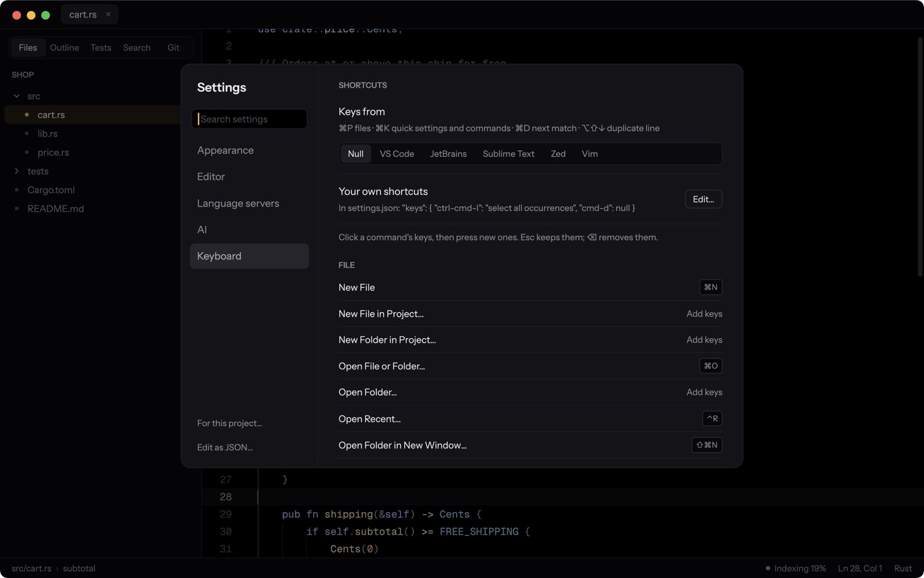
Task: Select cart.rs in the file tree
Action: tap(92, 115)
